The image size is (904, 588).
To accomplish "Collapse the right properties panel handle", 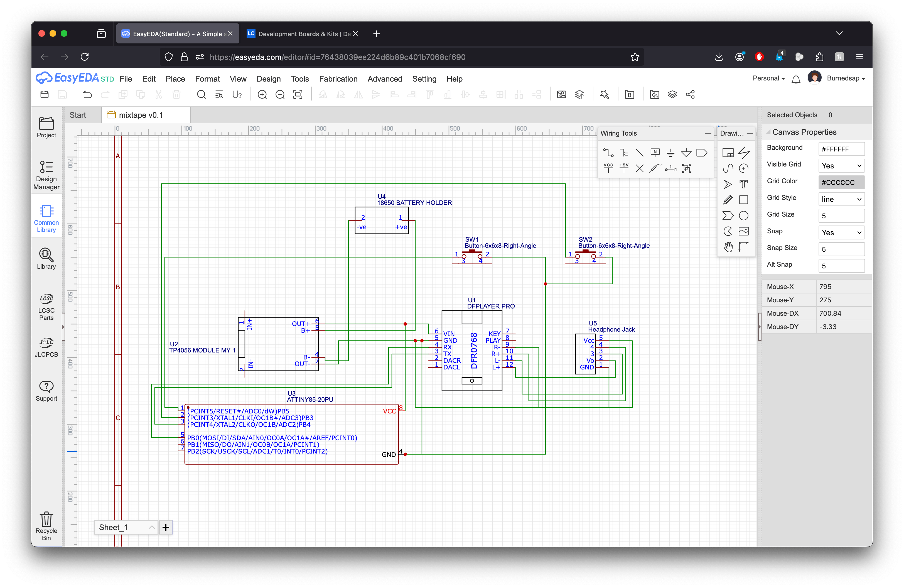I will pyautogui.click(x=760, y=327).
